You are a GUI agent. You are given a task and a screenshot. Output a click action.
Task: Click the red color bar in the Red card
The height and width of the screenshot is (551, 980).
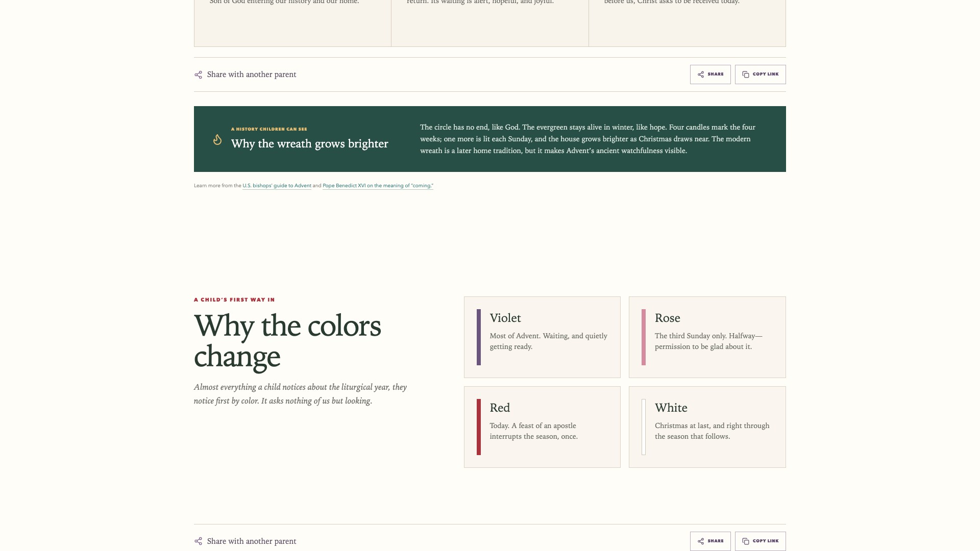[479, 427]
